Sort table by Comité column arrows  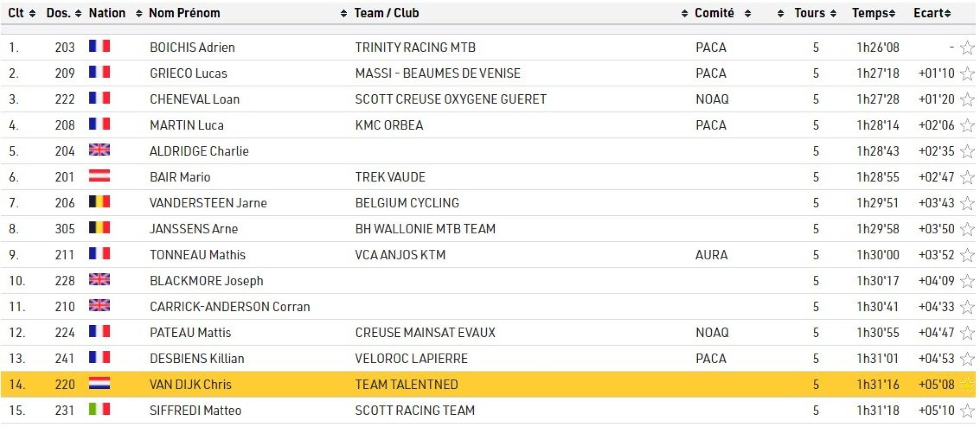747,14
